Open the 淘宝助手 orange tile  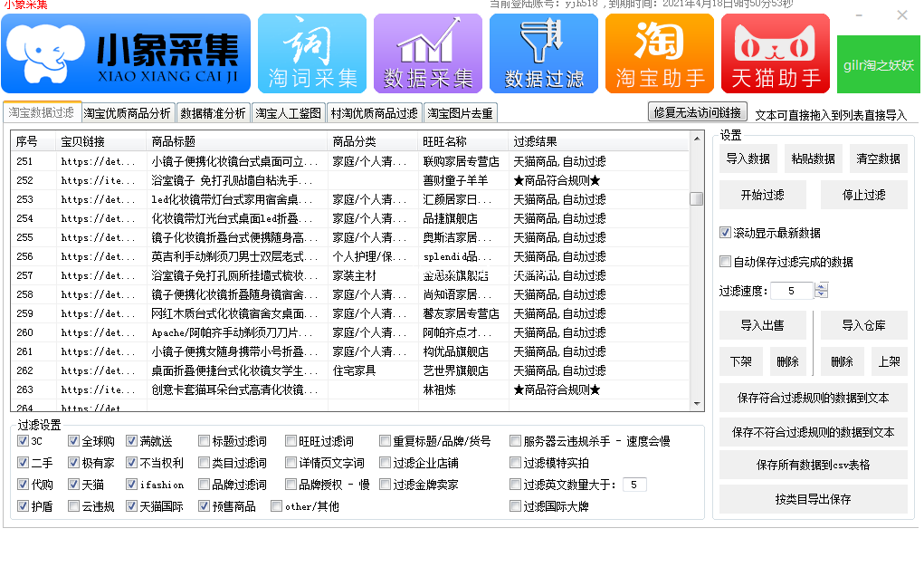[660, 53]
